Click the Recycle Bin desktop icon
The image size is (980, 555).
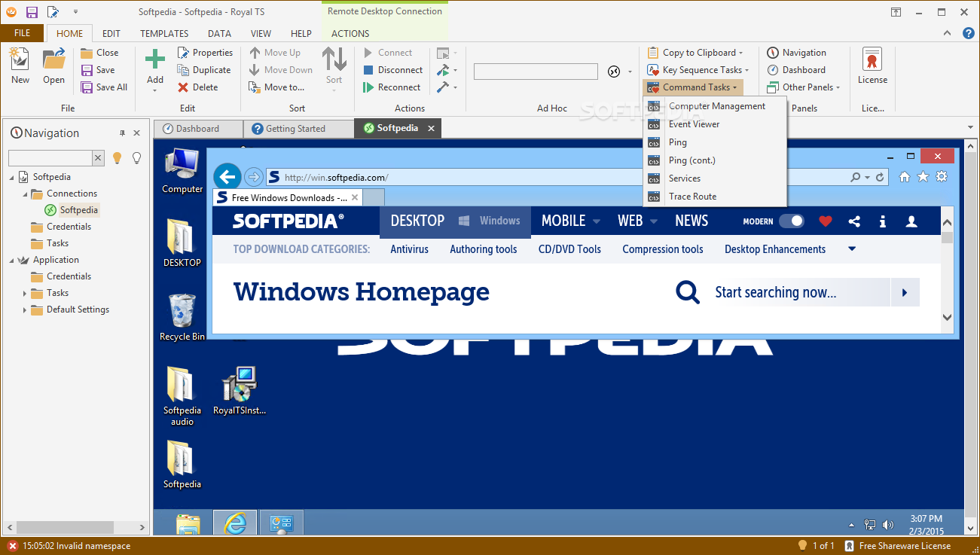182,316
